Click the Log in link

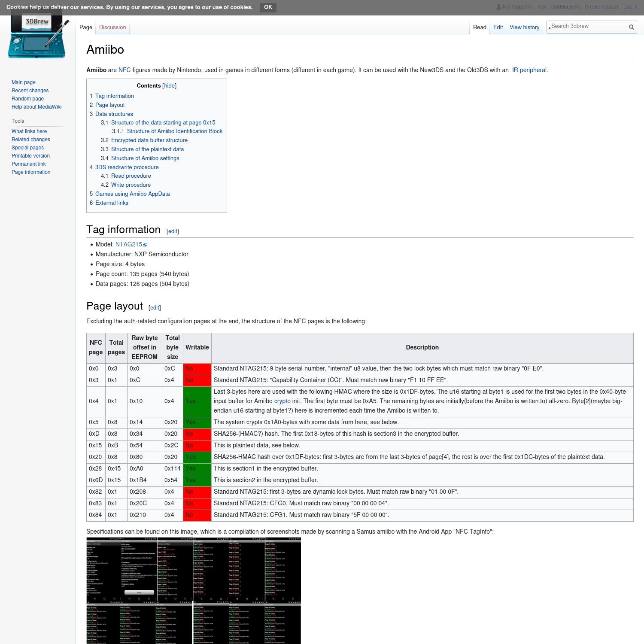pyautogui.click(x=630, y=7)
